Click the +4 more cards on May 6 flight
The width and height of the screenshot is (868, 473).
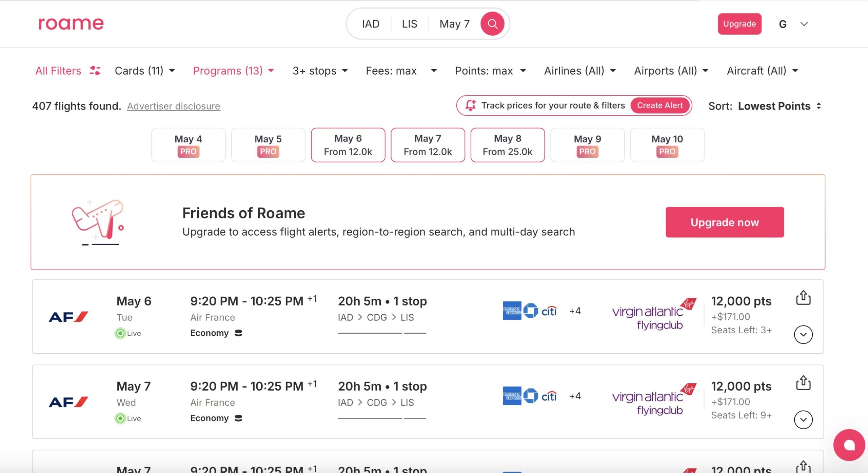[575, 311]
